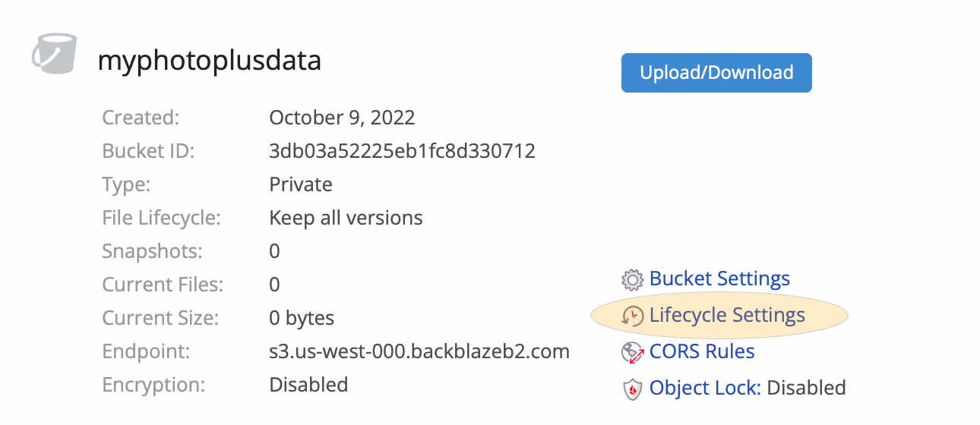980x425 pixels.
Task: Click the Bucket ID value 3db03a52225eb1fc8d330712
Action: pos(403,151)
